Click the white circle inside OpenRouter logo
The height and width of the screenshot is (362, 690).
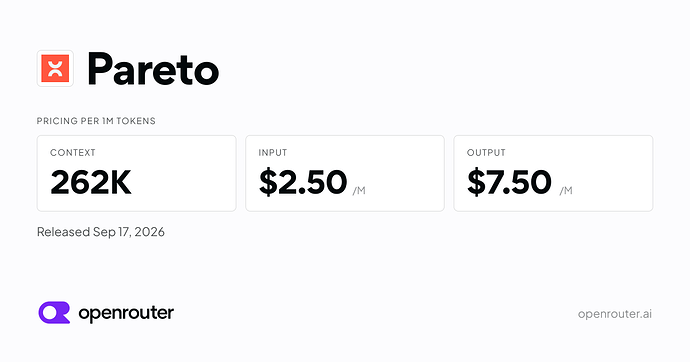(50, 312)
